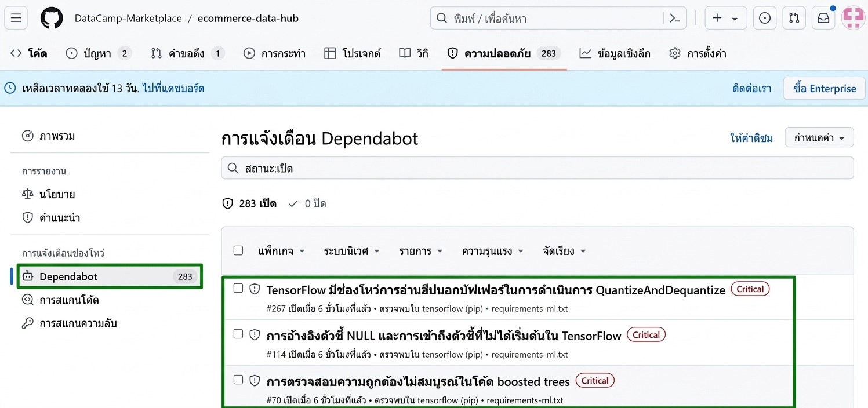Select Dependabot in the sidebar
Image resolution: width=868 pixels, height=408 pixels.
pos(110,276)
